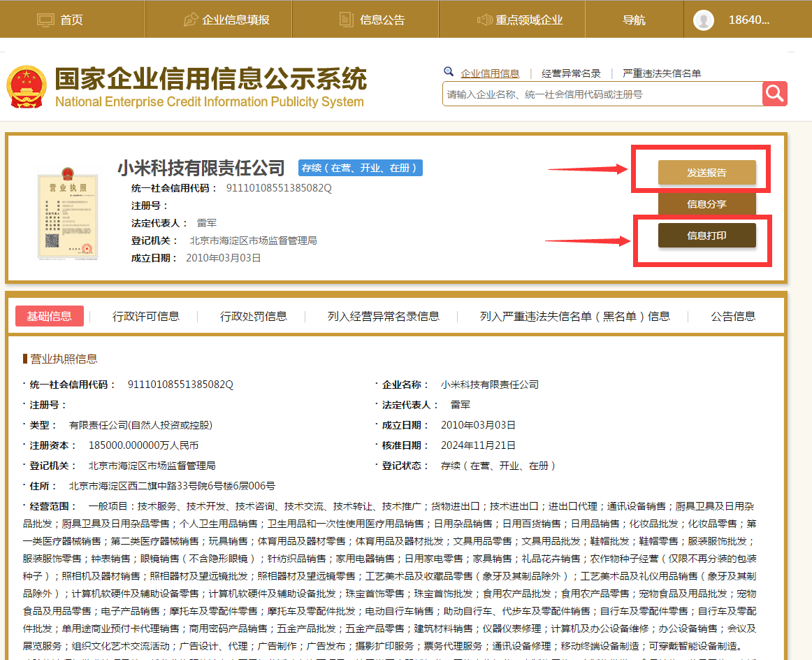The image size is (812, 660).
Task: Switch to the 行政许可信息 tab
Action: point(146,316)
